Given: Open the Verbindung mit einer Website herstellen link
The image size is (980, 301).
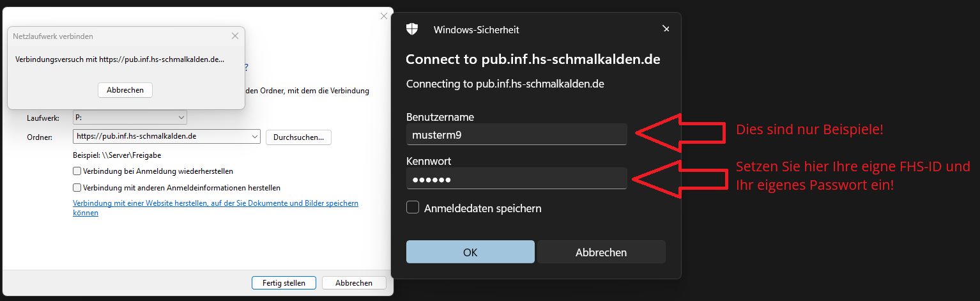Looking at the screenshot, I should click(215, 203).
